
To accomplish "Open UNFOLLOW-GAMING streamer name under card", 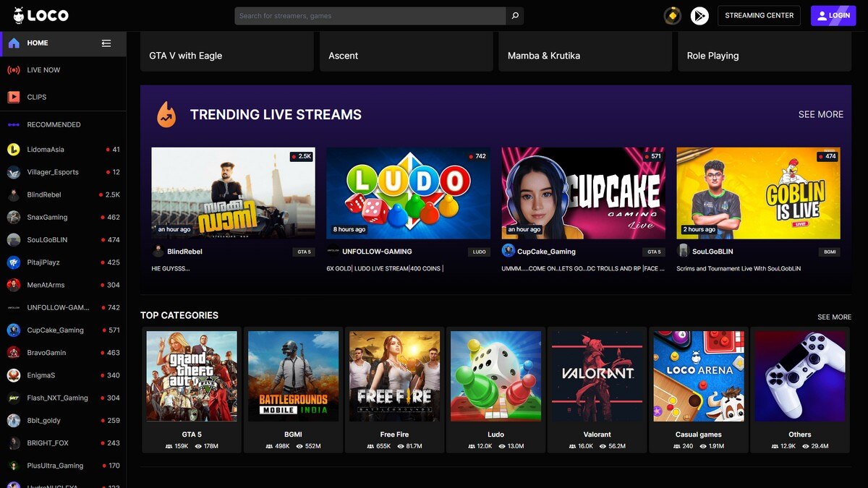I will (x=377, y=252).
